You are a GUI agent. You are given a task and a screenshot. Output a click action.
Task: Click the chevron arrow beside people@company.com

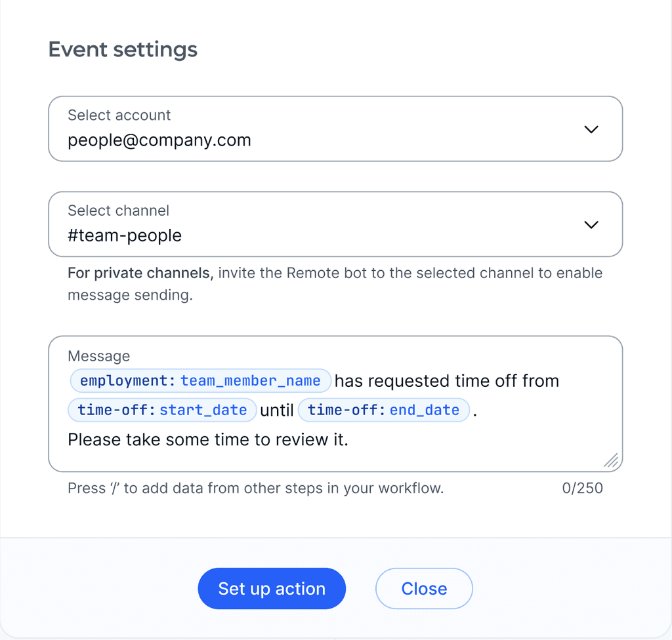(x=591, y=129)
